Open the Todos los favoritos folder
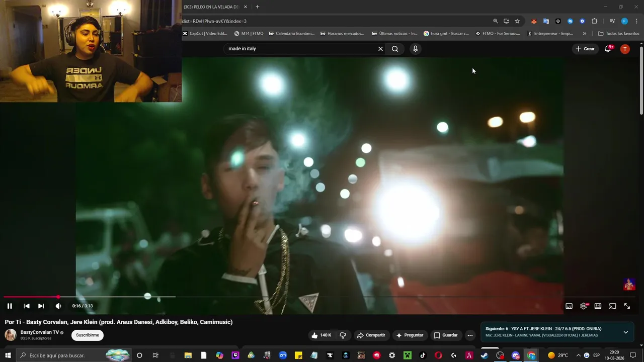This screenshot has height=362, width=644. pos(619,34)
